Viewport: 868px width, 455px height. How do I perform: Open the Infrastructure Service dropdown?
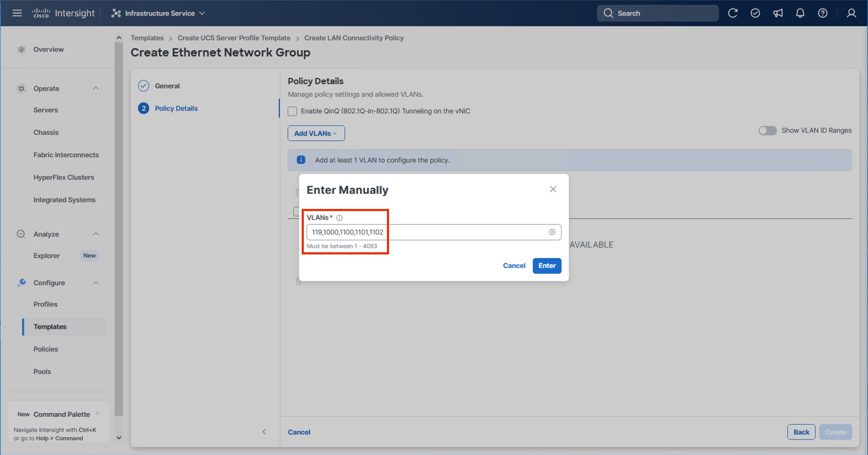tap(158, 13)
